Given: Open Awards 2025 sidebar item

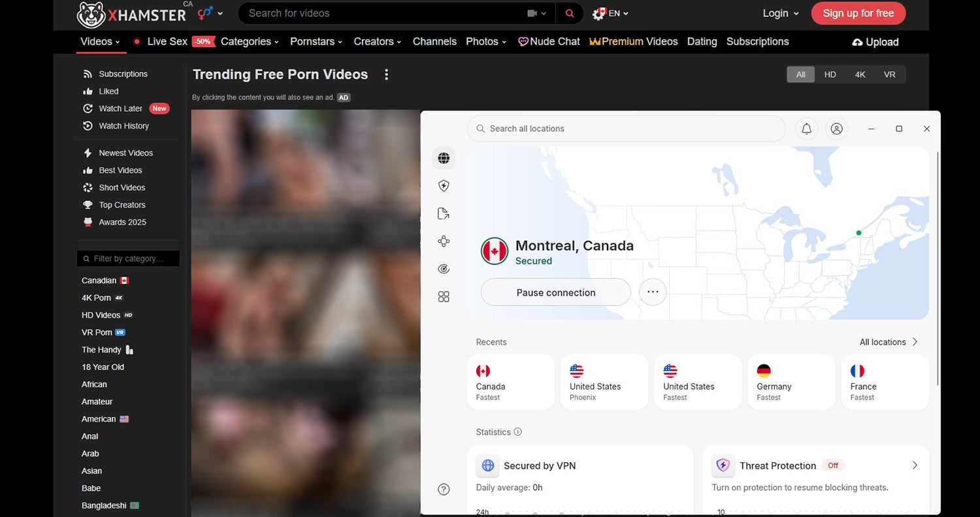Looking at the screenshot, I should click(114, 222).
